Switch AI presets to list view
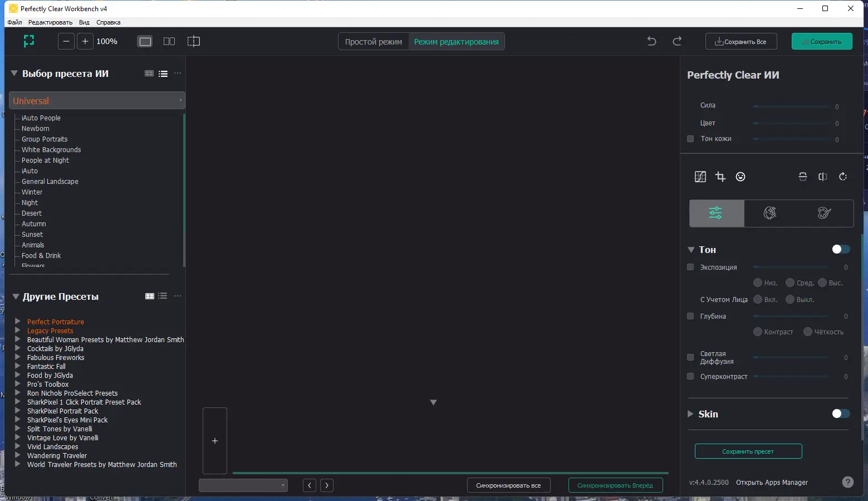The height and width of the screenshot is (501, 868). [x=163, y=74]
